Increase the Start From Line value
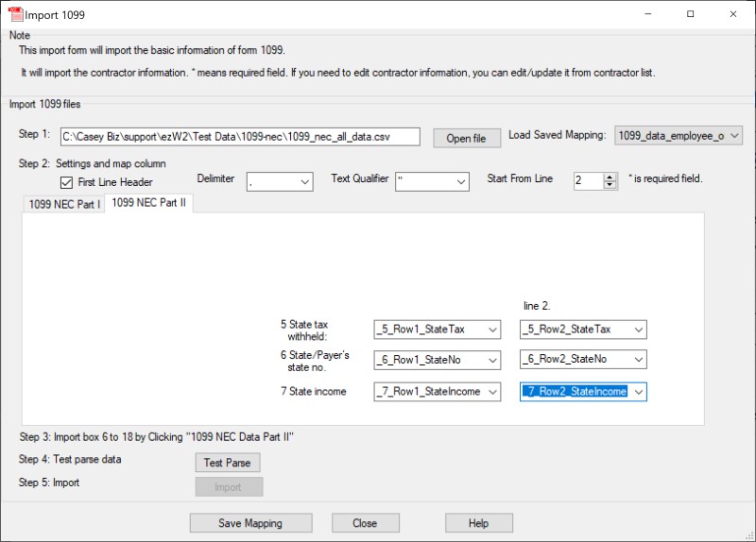Viewport: 756px width, 542px height. (610, 177)
